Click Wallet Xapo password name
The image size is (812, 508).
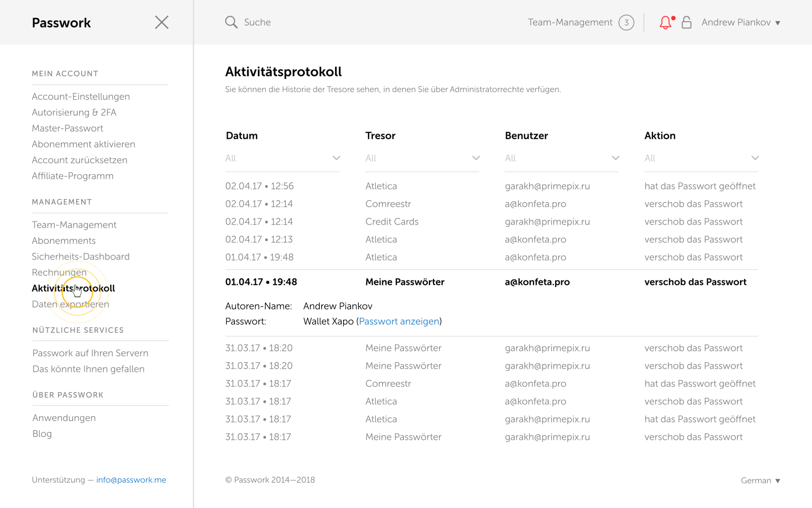tap(328, 322)
